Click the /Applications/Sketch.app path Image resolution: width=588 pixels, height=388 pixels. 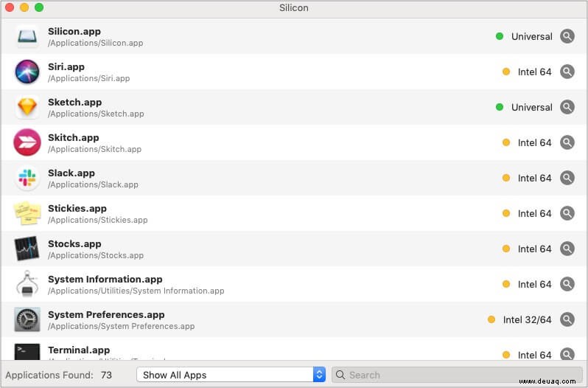tap(96, 114)
